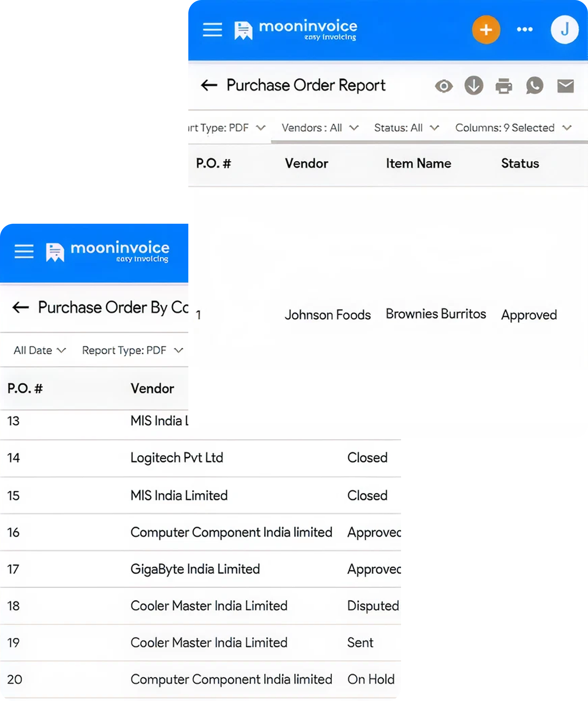This screenshot has width=588, height=701.
Task: Click the Purchase Order Report title back arrow
Action: (x=209, y=85)
